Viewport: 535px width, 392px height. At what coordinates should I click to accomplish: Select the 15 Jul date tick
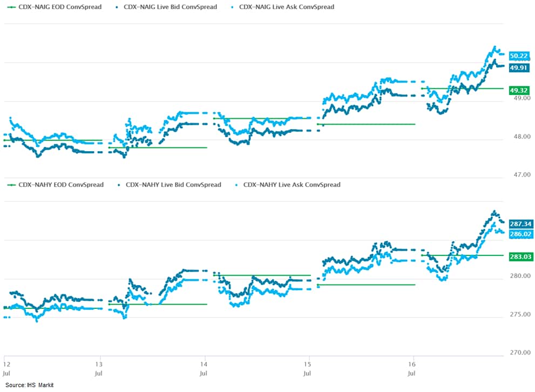(x=309, y=362)
